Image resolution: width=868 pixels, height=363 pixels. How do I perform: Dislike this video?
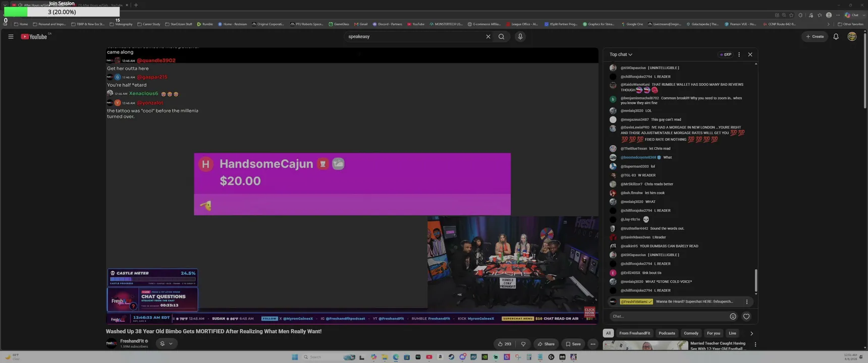523,344
